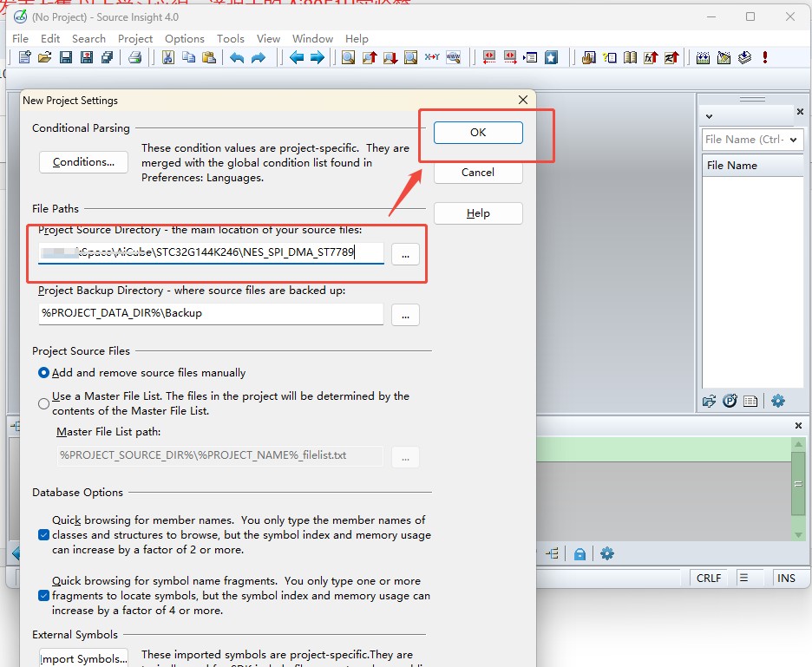Click the Undo curved arrow icon
This screenshot has width=812, height=667.
coord(237,57)
